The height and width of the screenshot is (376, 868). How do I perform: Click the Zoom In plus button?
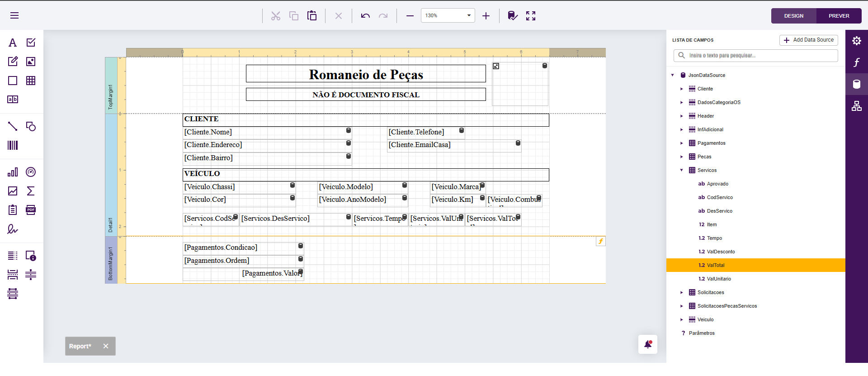click(486, 16)
